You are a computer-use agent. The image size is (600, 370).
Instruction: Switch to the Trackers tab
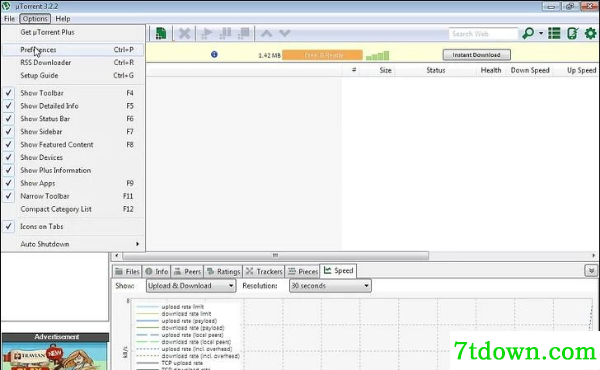click(264, 271)
